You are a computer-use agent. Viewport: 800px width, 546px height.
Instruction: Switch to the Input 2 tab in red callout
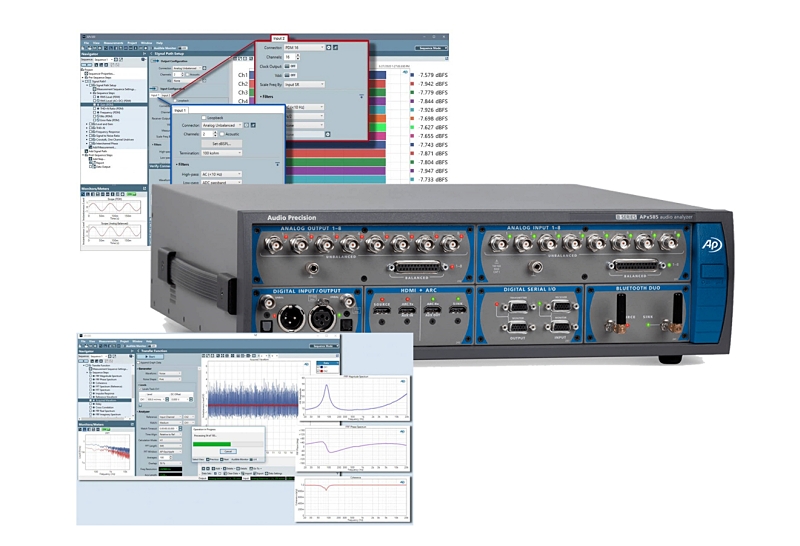point(279,38)
